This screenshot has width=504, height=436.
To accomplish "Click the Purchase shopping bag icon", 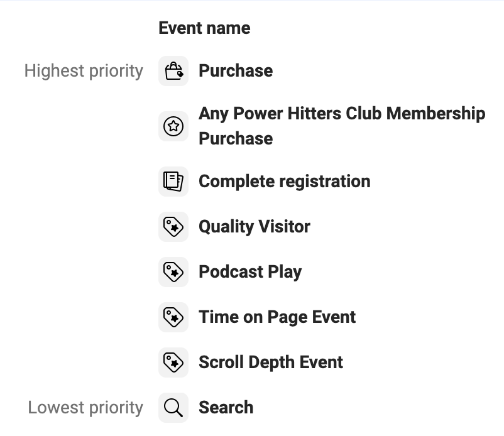I will [x=173, y=71].
